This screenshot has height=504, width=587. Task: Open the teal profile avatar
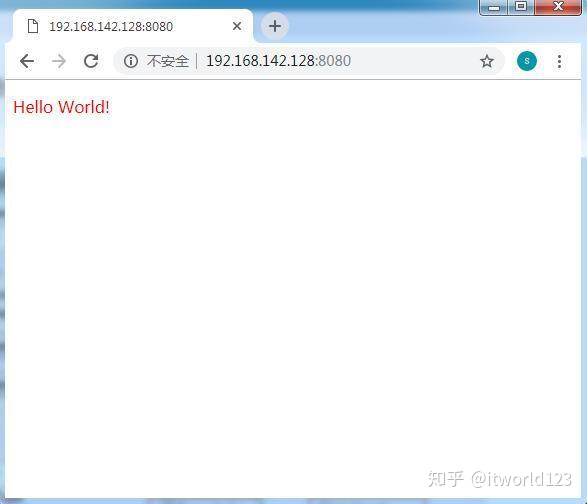point(527,61)
